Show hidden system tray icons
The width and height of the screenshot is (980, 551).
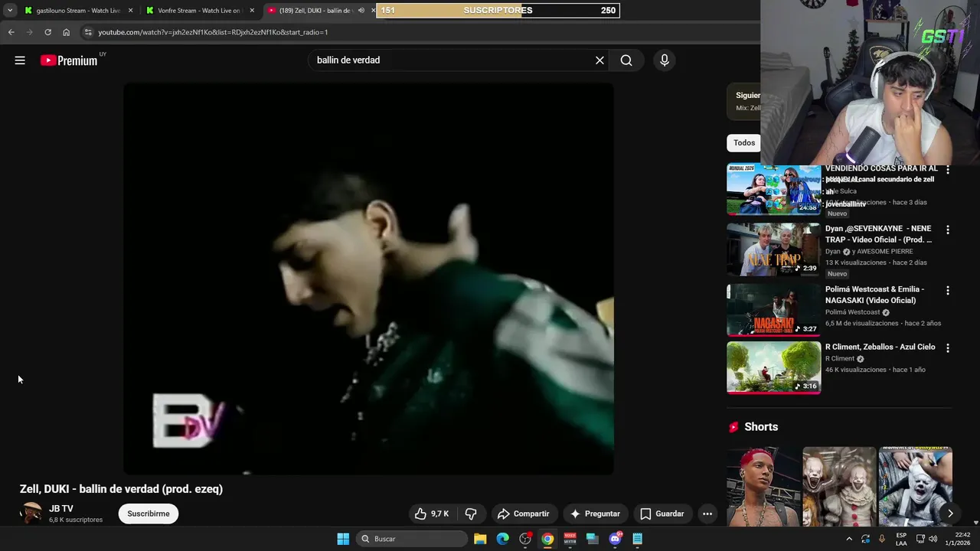click(849, 539)
